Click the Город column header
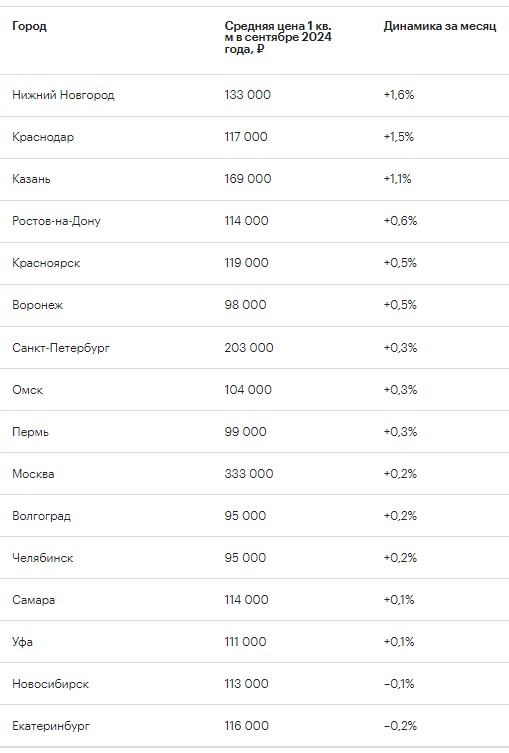Viewport: 509px width, 753px height. (29, 26)
